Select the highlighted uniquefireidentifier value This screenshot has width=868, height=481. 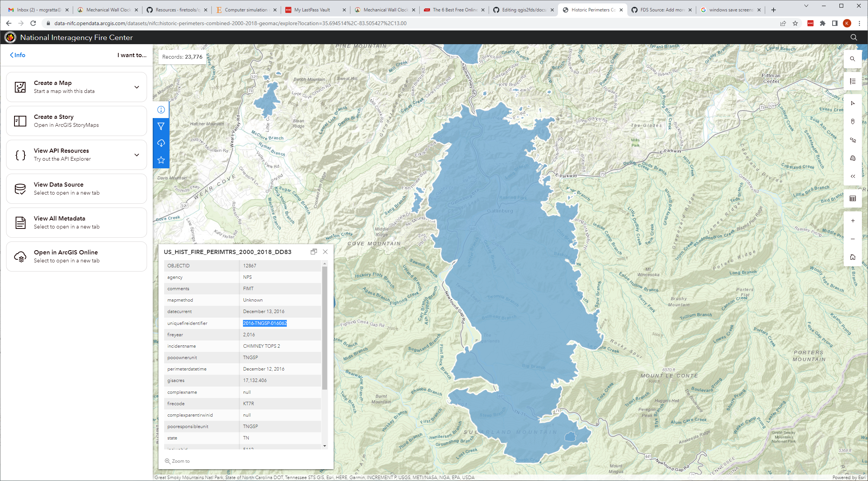[265, 323]
